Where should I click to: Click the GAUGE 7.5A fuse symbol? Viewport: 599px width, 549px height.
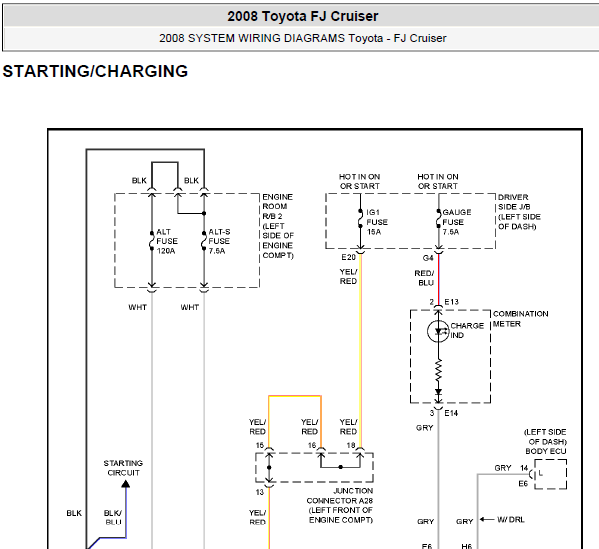coord(439,219)
